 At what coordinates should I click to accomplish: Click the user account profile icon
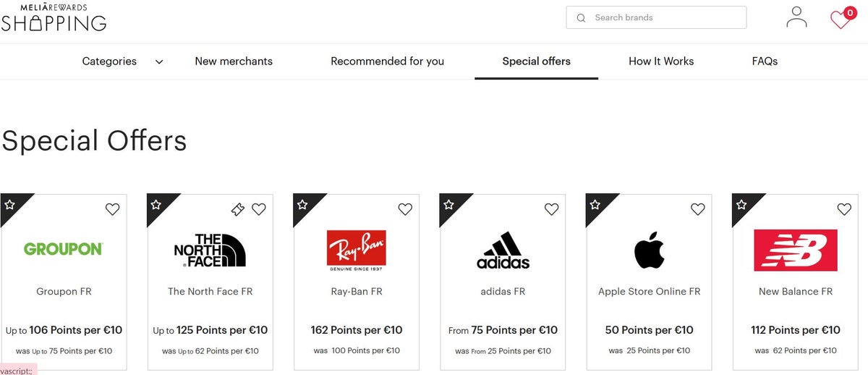(x=796, y=17)
